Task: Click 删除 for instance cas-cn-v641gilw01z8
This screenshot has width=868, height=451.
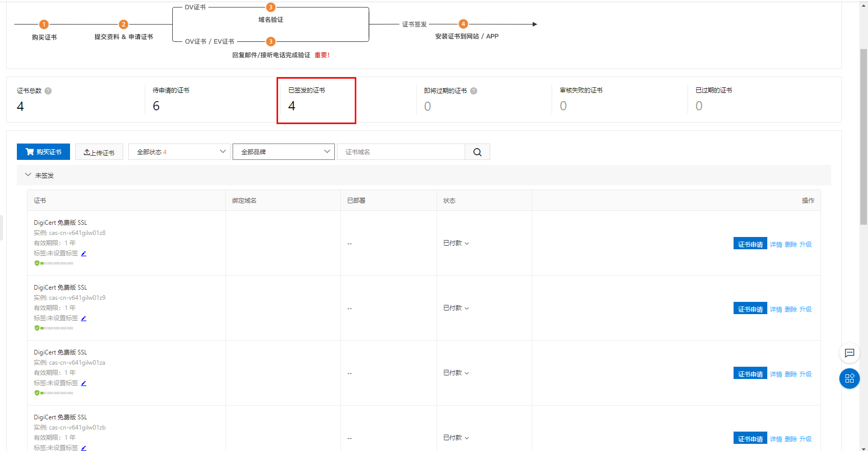Action: click(791, 245)
